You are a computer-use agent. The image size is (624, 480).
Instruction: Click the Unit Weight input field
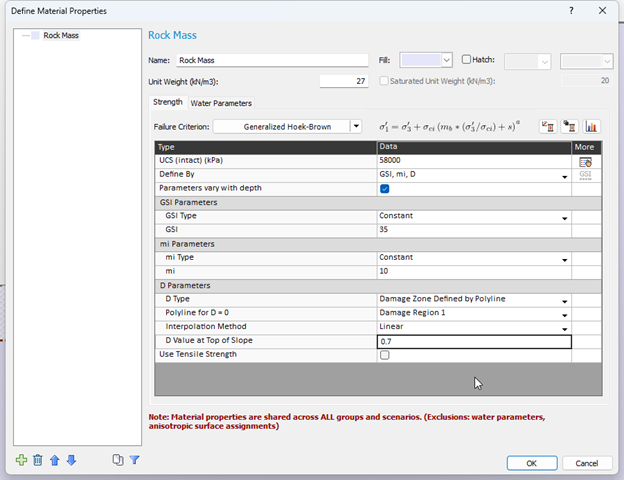[x=345, y=81]
